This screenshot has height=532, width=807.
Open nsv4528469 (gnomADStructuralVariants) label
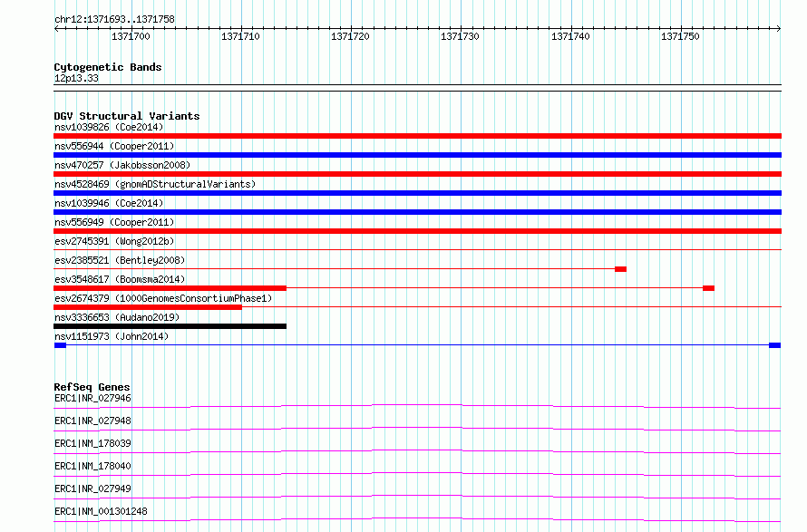pyautogui.click(x=155, y=184)
